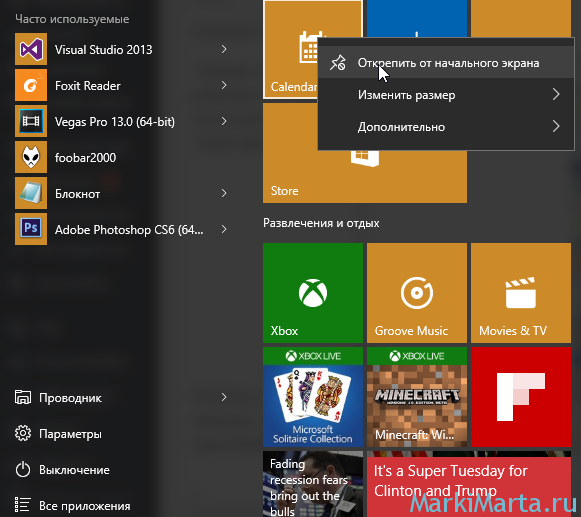Screen dimensions: 581x517
Task: Open Vegas Pro 13.0 icon
Action: click(31, 121)
